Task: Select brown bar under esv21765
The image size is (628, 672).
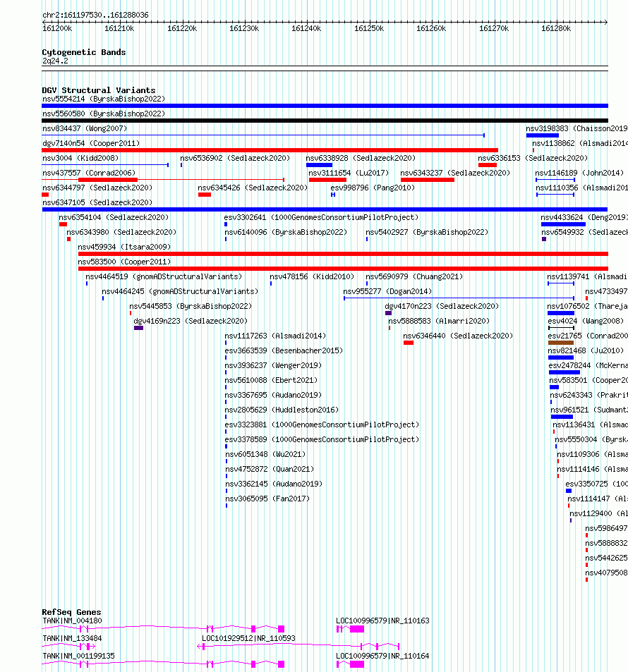Action: [x=561, y=343]
